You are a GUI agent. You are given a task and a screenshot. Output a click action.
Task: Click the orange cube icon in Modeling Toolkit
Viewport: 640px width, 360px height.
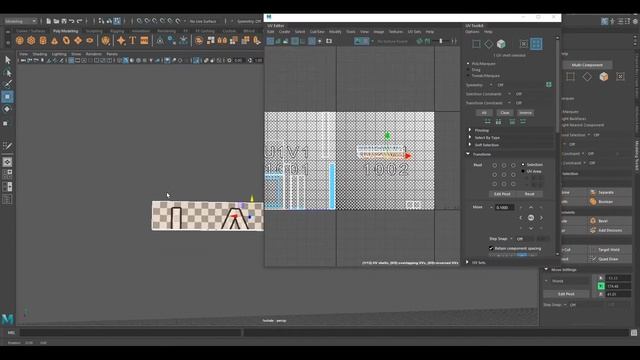pyautogui.click(x=604, y=77)
